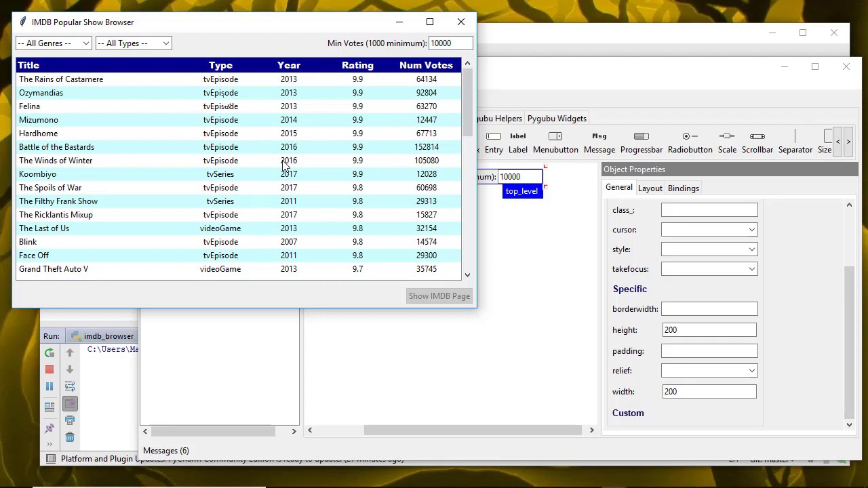The height and width of the screenshot is (488, 868).
Task: Open the All Genres dropdown
Action: tap(54, 43)
